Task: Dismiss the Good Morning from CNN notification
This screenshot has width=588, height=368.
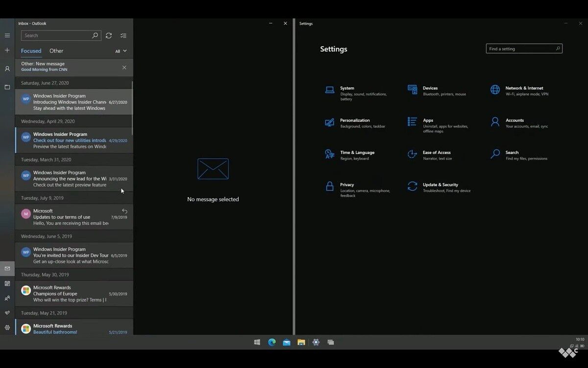Action: click(x=124, y=67)
